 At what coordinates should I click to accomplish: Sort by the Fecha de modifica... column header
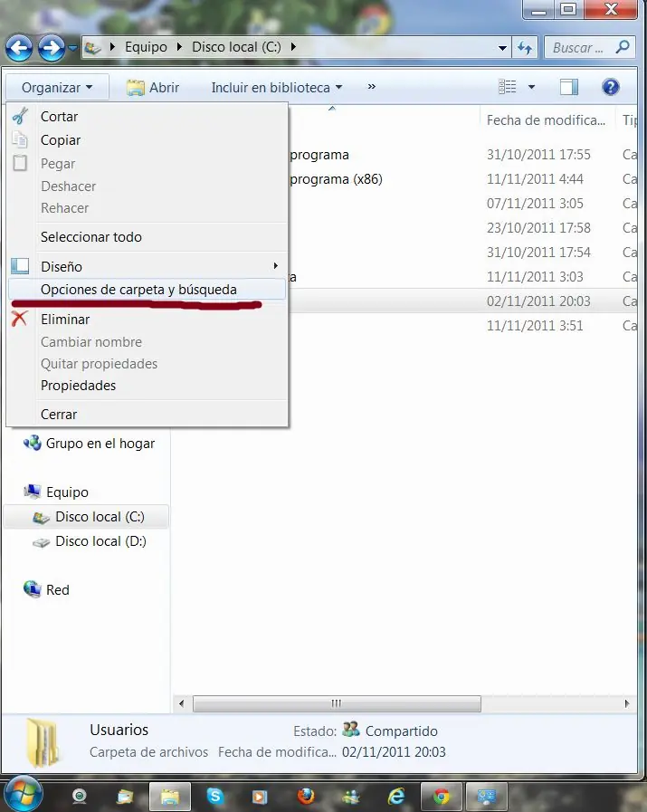[547, 120]
